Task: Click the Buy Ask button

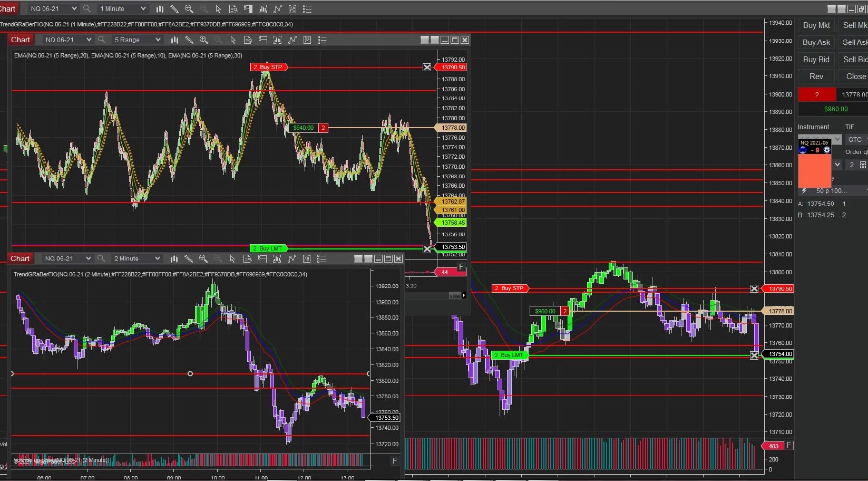Action: [x=816, y=42]
